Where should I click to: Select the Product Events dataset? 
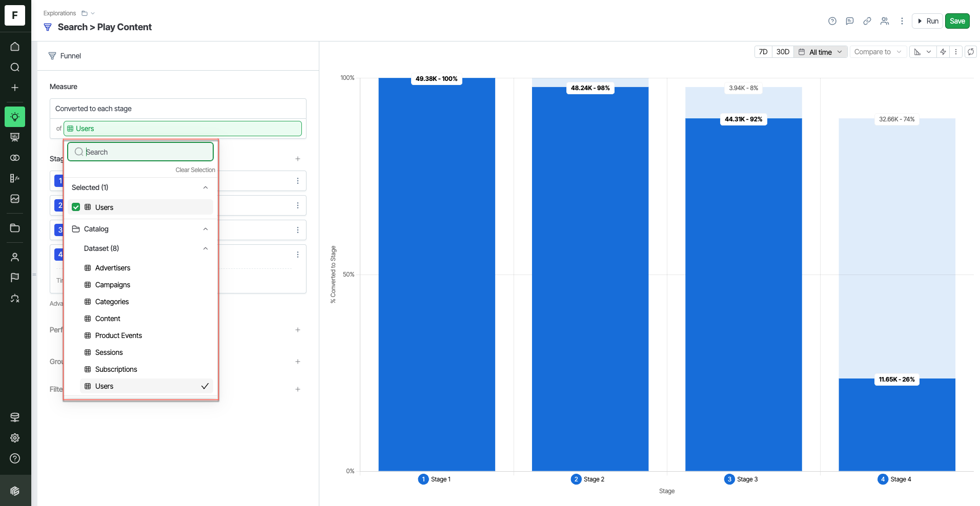pyautogui.click(x=147, y=335)
